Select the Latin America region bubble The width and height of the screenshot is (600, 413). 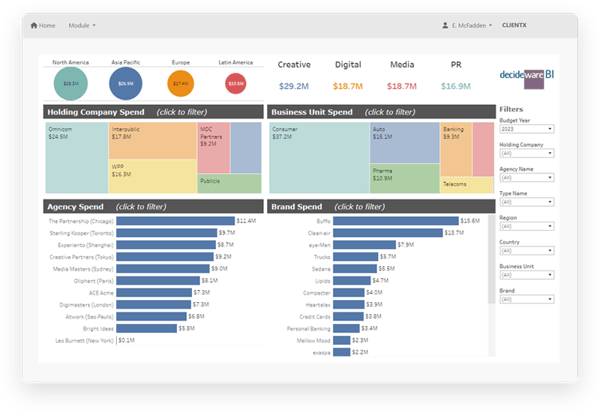(236, 83)
